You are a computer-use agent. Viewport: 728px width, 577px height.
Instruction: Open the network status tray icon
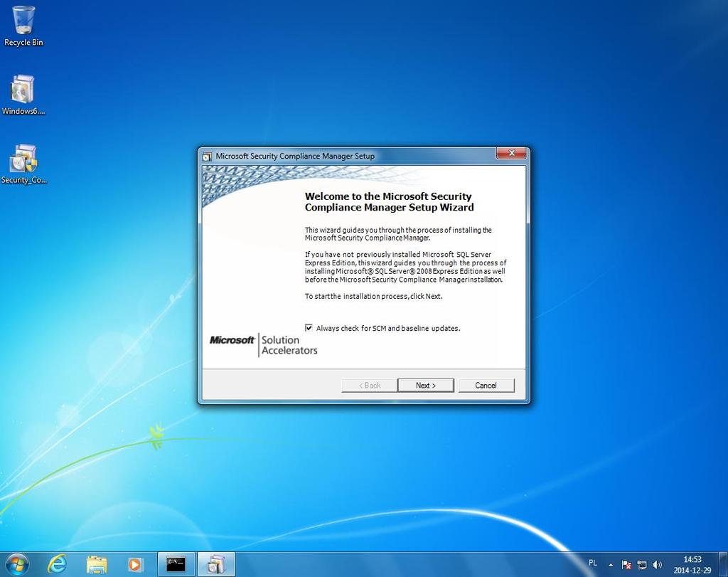pyautogui.click(x=642, y=565)
